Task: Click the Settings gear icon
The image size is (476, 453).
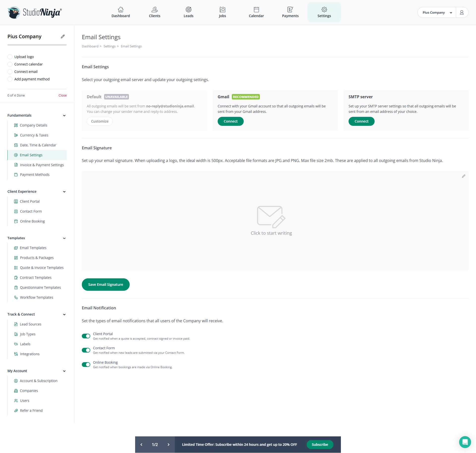Action: pos(324,9)
